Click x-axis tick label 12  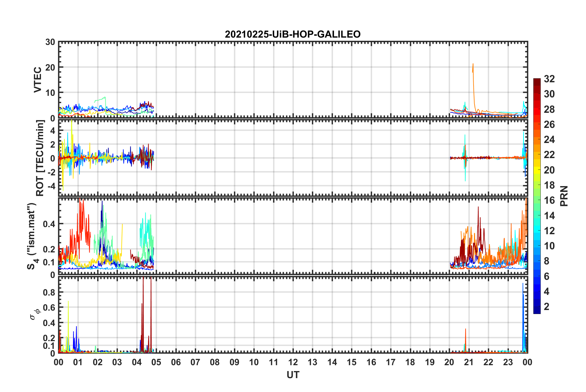click(x=293, y=362)
